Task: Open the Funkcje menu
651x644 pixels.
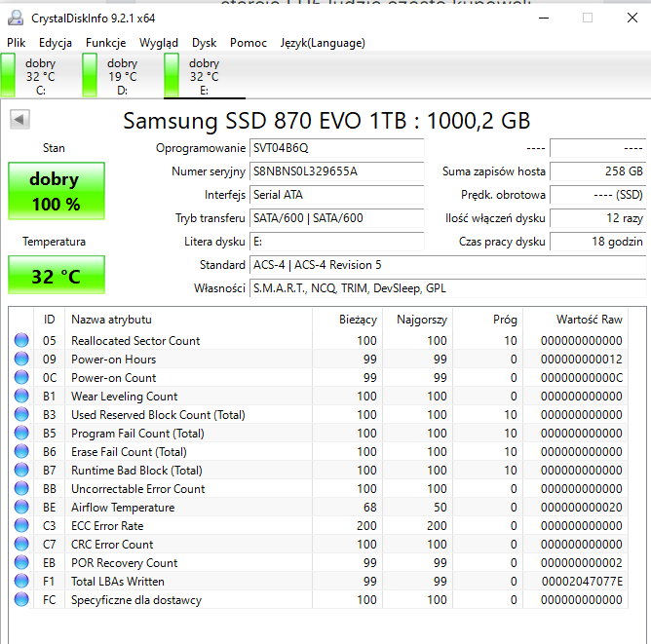Action: pos(105,43)
